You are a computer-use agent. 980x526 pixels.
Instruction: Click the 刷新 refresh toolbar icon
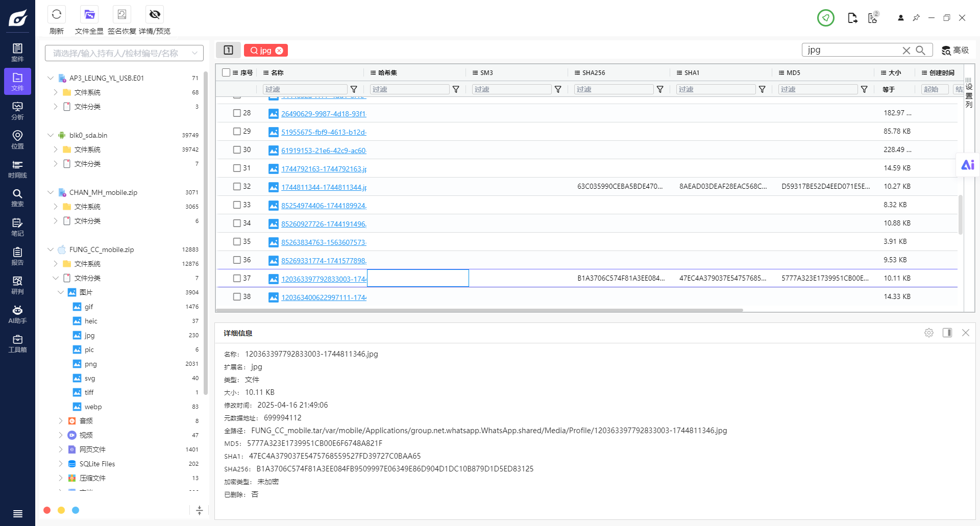coord(57,15)
